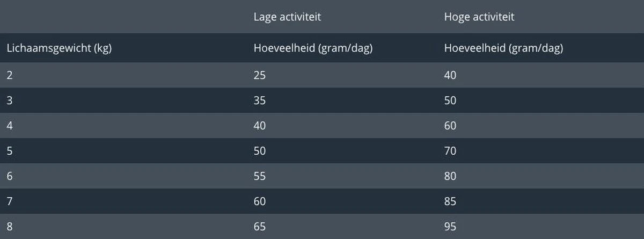Click the value 55 for low activity

click(259, 176)
